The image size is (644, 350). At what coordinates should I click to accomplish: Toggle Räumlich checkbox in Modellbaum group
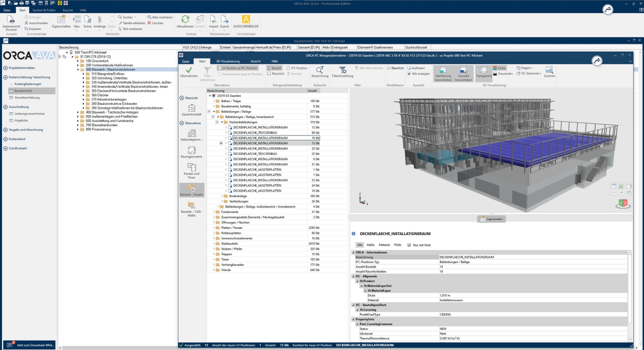389,68
